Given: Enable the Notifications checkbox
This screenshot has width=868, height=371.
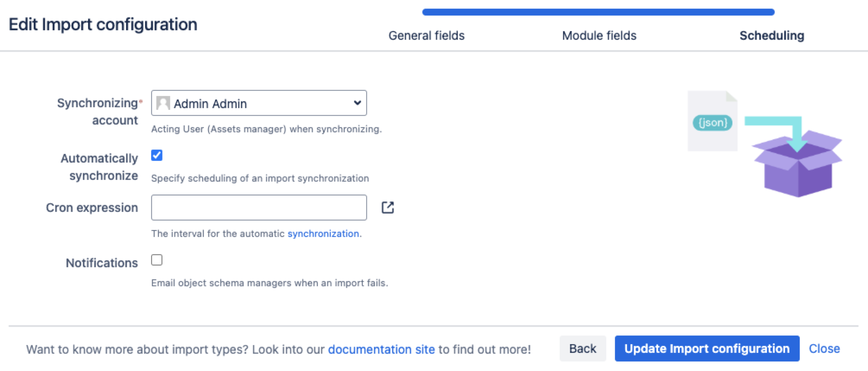Looking at the screenshot, I should [157, 260].
